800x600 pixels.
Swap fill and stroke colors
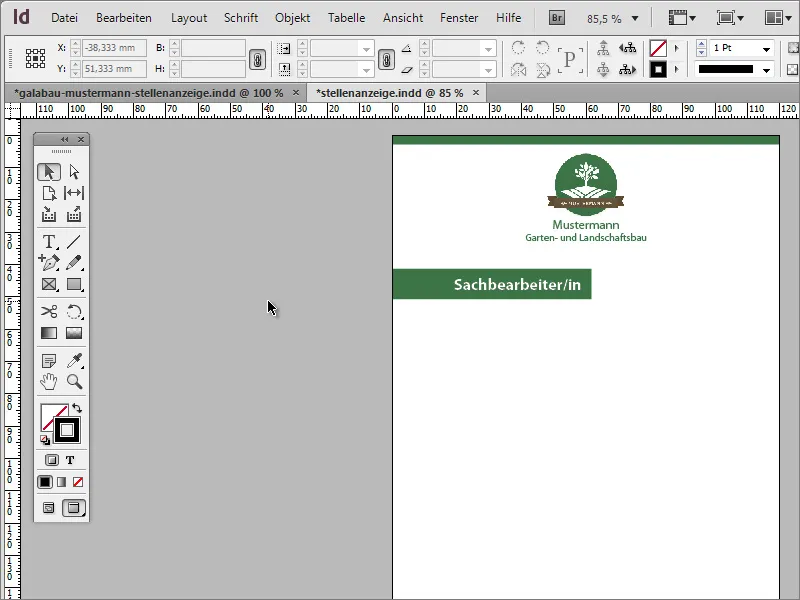pos(77,408)
